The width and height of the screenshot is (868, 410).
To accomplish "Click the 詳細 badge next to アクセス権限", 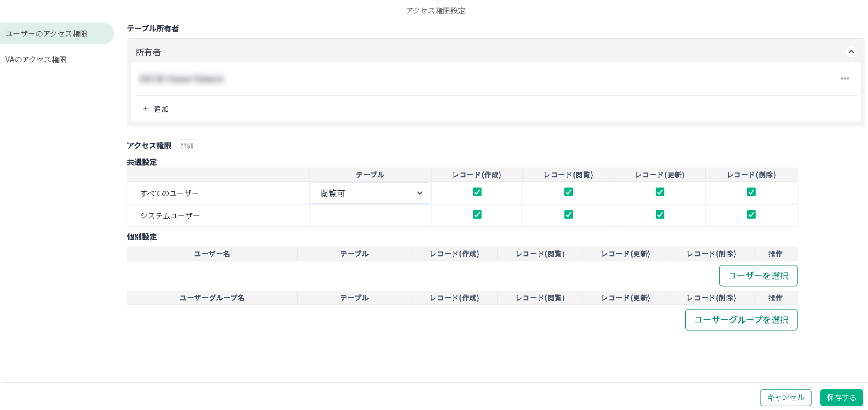I will click(187, 146).
